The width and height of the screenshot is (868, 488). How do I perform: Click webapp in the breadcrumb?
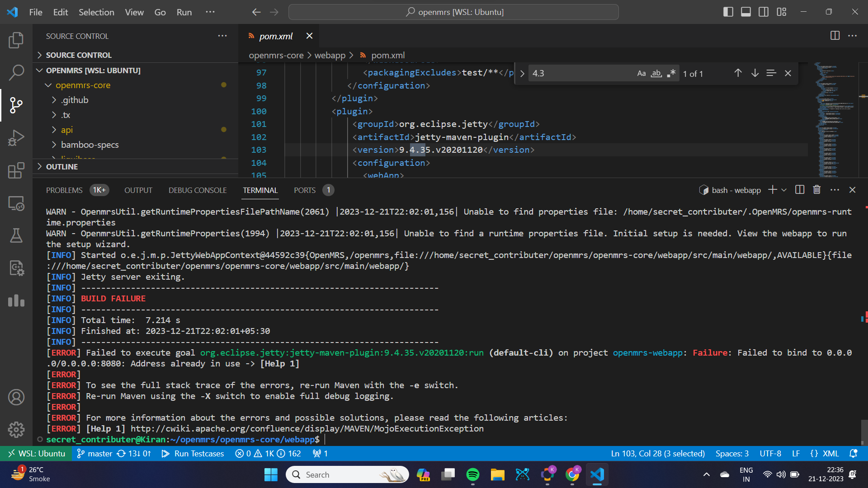click(330, 55)
